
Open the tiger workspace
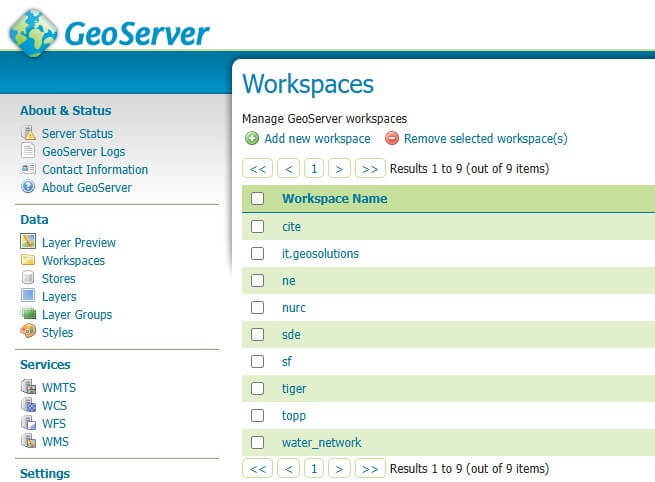tap(294, 389)
